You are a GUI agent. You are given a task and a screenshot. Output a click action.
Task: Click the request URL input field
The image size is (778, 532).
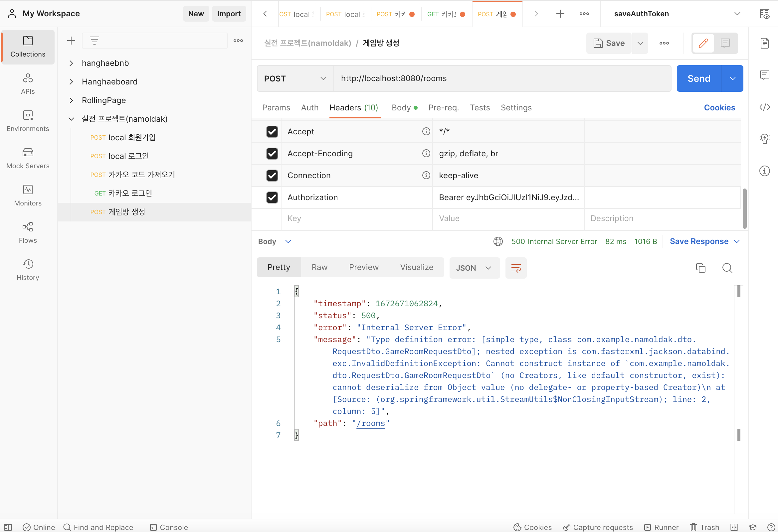tap(502, 78)
